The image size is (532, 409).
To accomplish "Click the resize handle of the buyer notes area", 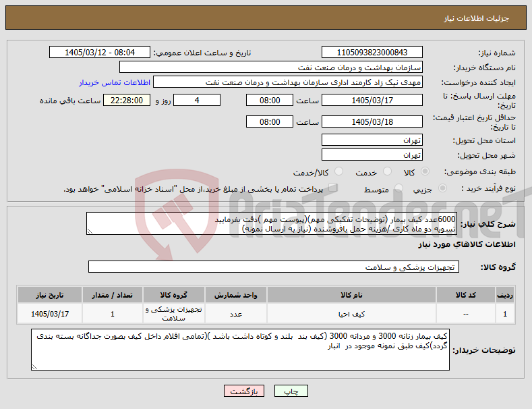I will pos(34,367).
